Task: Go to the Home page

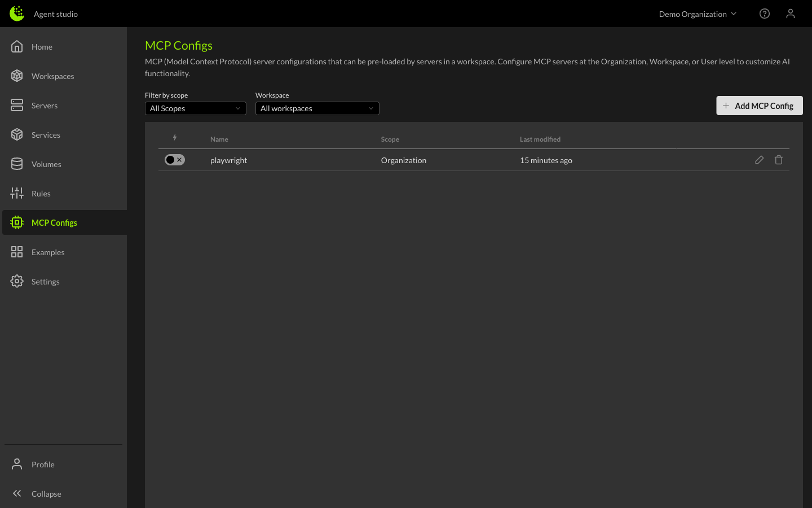Action: click(x=42, y=47)
